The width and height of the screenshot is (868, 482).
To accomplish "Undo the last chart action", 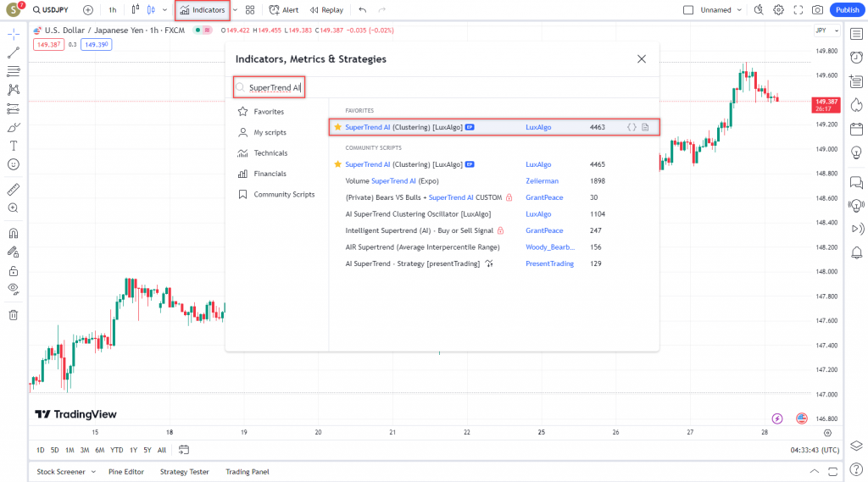I will point(363,10).
